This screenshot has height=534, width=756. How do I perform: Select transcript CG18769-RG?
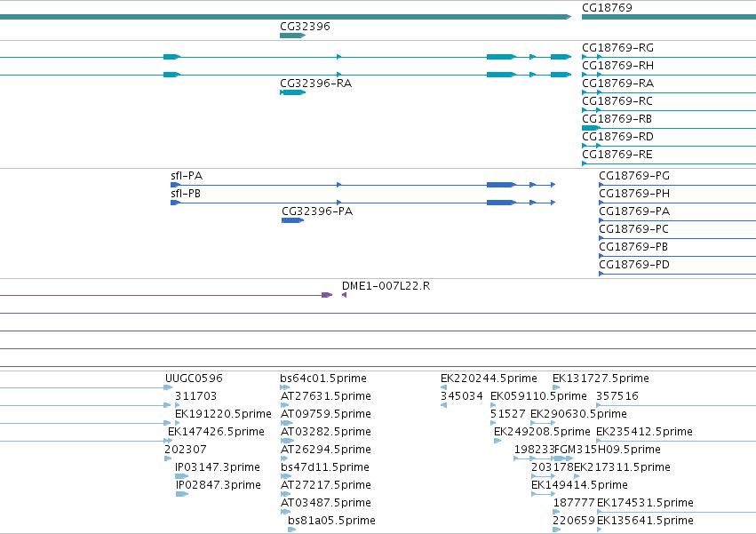tap(617, 48)
